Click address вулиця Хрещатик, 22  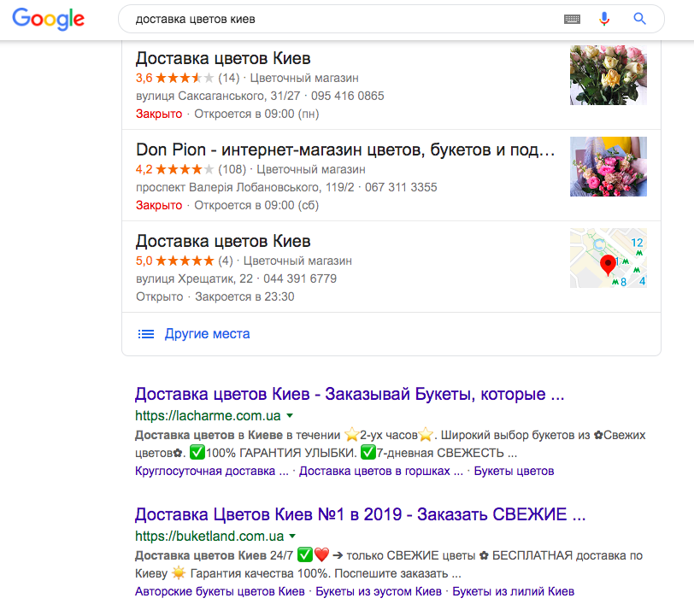click(x=194, y=279)
